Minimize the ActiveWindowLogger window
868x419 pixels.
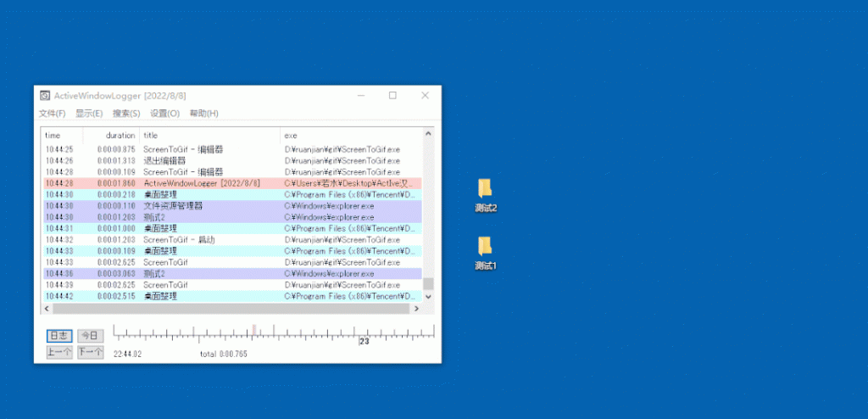361,95
